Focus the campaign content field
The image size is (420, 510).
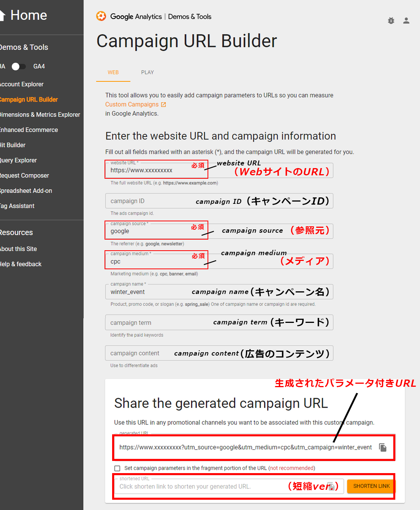point(219,353)
